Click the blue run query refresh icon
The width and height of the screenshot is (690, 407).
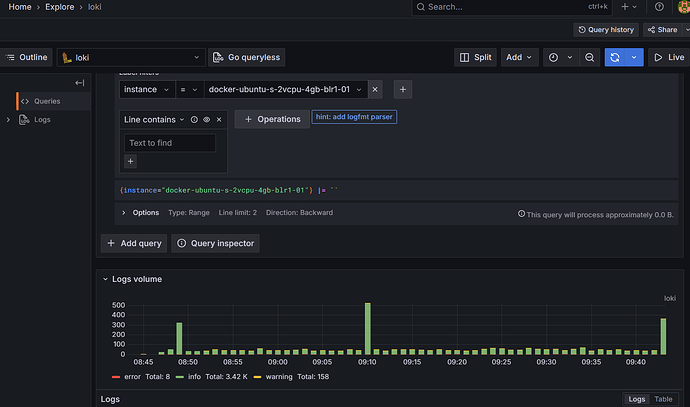(x=615, y=58)
